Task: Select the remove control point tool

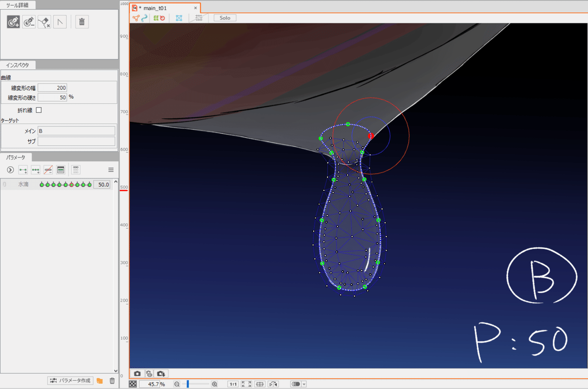Action: (29, 22)
